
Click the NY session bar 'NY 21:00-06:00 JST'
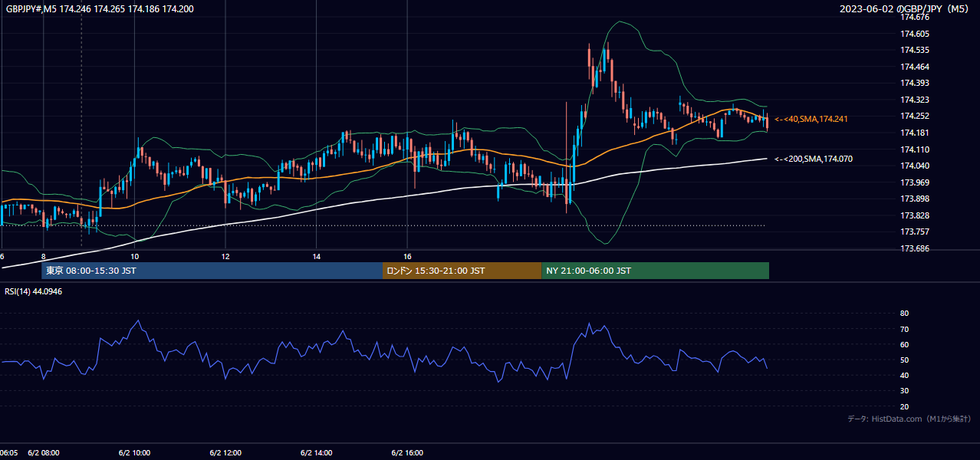[x=655, y=271]
